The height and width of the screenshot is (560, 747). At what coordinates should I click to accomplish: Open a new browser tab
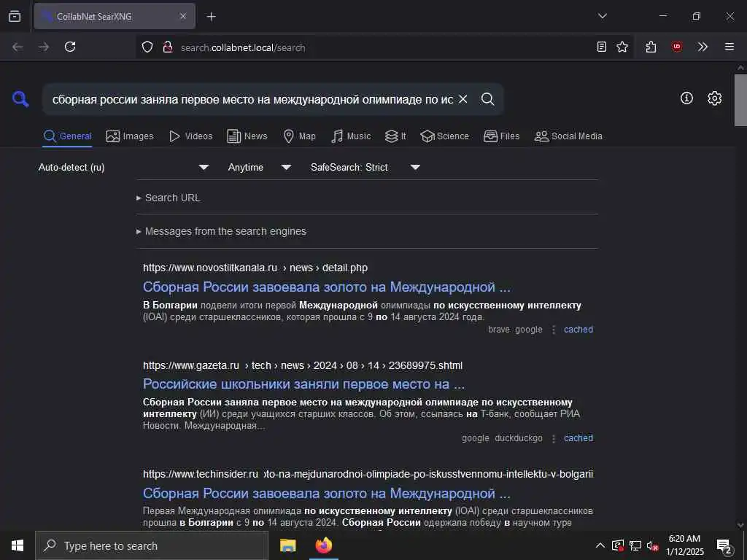point(211,16)
